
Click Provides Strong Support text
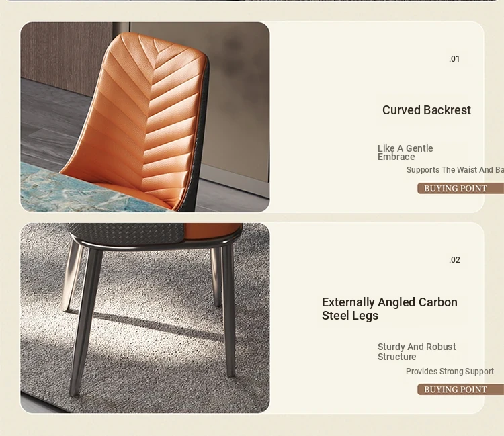450,372
